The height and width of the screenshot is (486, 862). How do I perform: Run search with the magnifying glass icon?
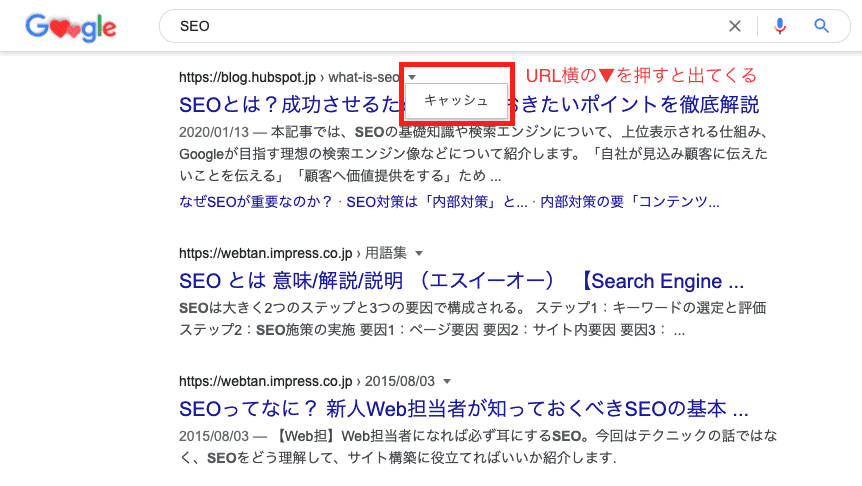[821, 26]
